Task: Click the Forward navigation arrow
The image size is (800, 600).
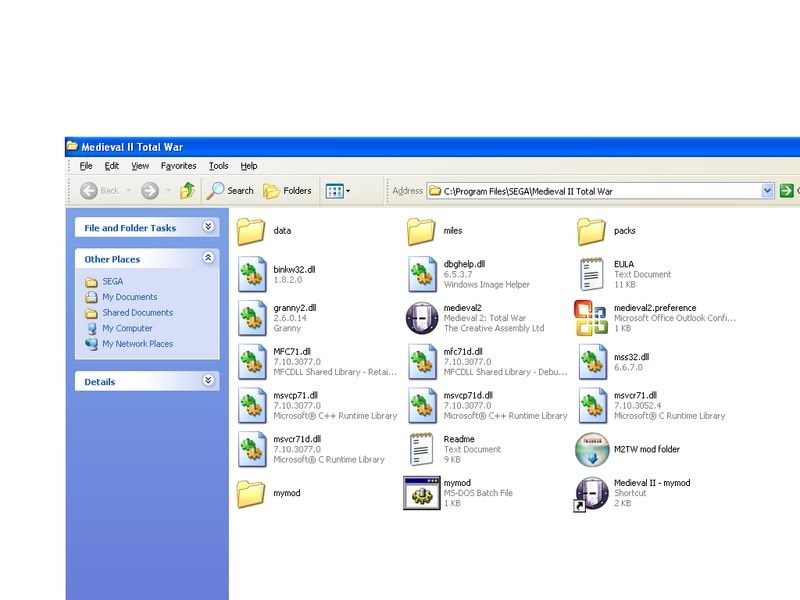Action: 149,191
